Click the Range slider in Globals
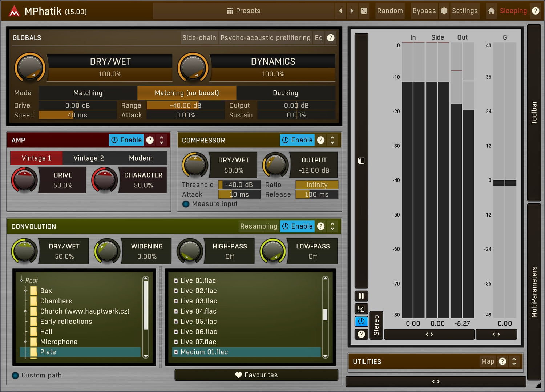 pyautogui.click(x=185, y=105)
